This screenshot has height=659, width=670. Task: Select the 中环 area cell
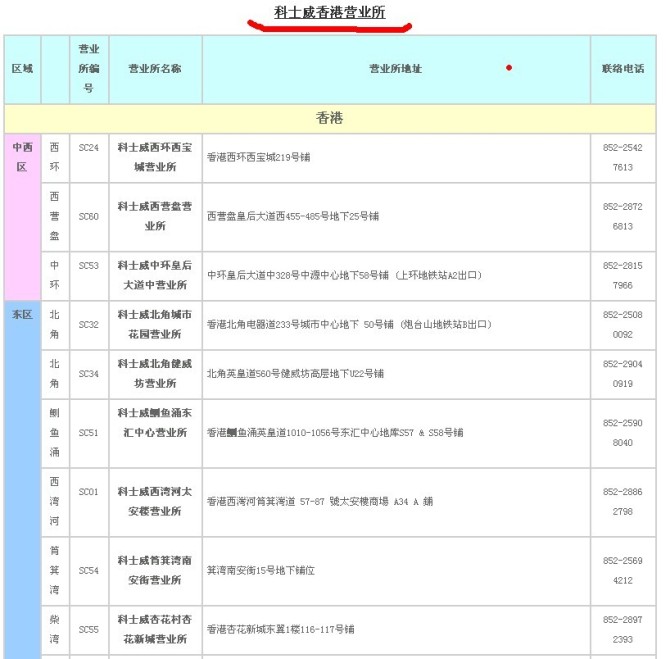[55, 275]
